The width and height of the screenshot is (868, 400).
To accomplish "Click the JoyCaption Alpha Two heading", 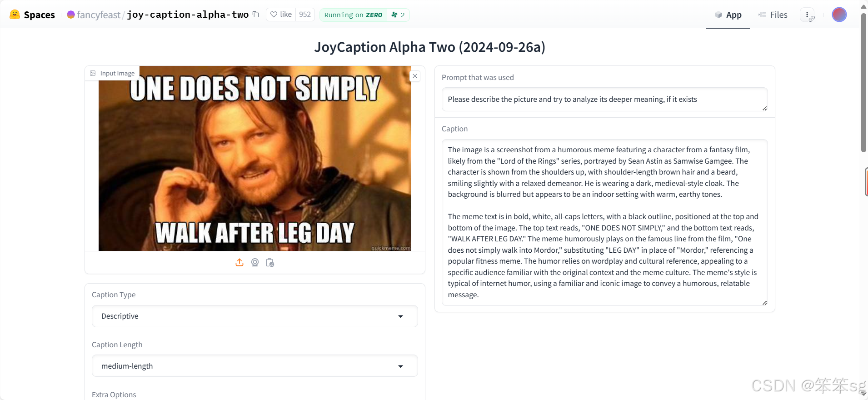I will [430, 47].
